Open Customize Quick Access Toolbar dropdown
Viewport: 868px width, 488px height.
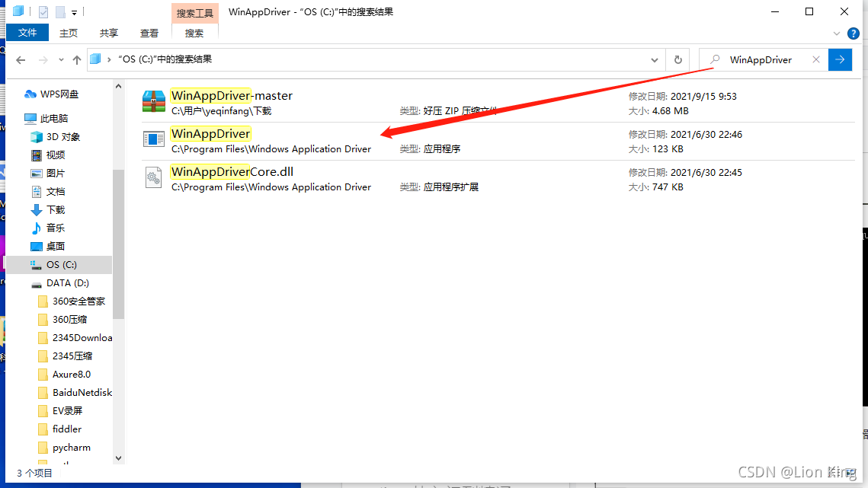pyautogui.click(x=74, y=12)
